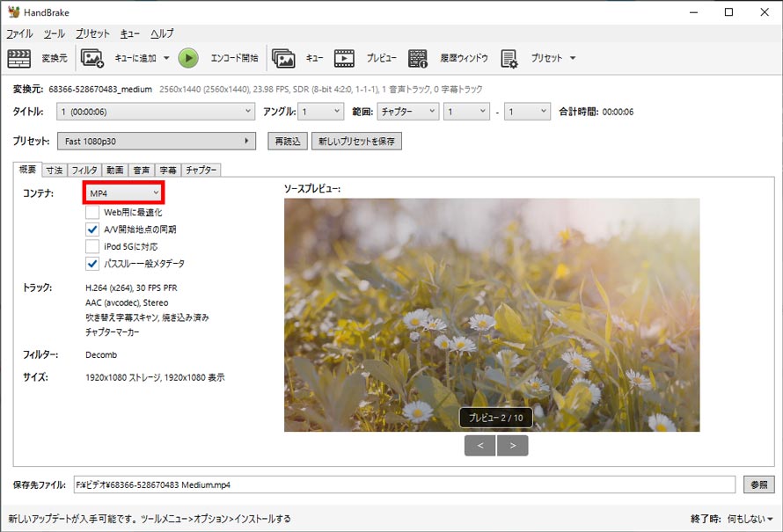
Task: Open the 範囲 チャプター dropdown
Action: (408, 112)
